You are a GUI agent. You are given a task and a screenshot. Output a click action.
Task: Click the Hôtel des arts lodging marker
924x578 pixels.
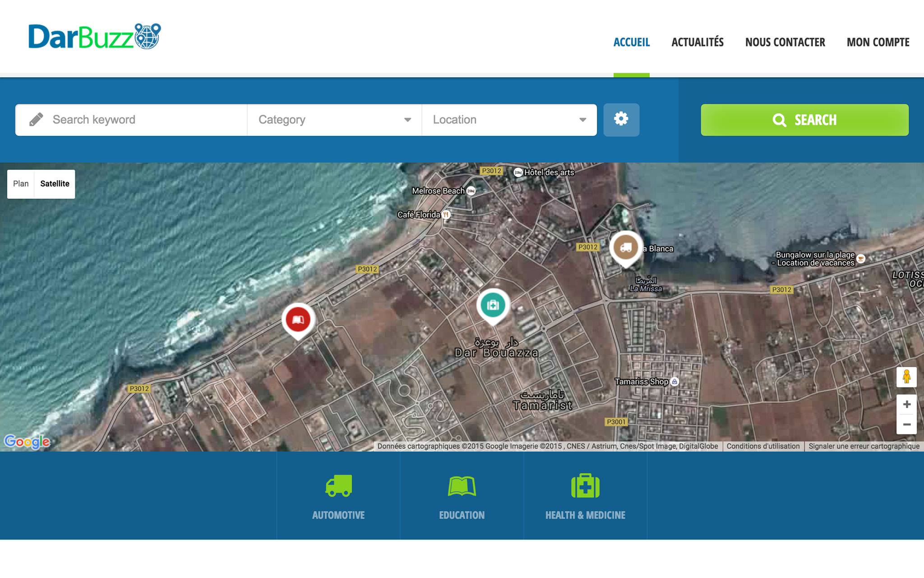coord(518,172)
